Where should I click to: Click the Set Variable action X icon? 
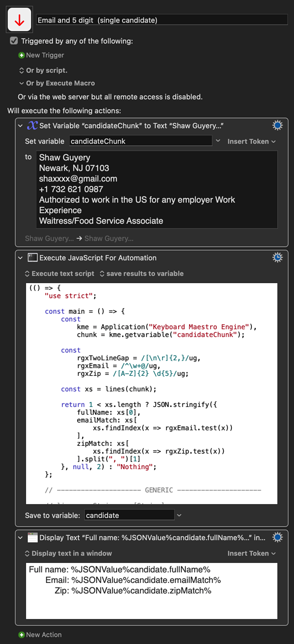[32, 125]
